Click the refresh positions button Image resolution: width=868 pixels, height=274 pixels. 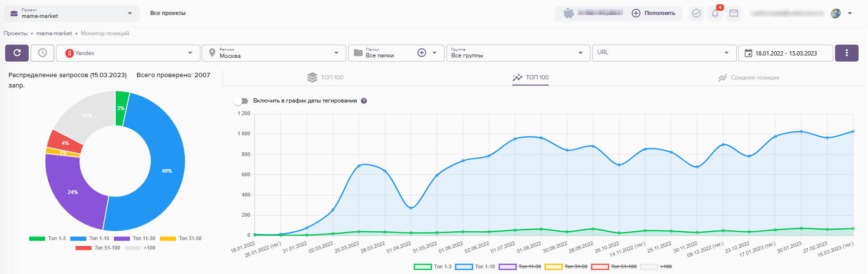click(x=17, y=53)
